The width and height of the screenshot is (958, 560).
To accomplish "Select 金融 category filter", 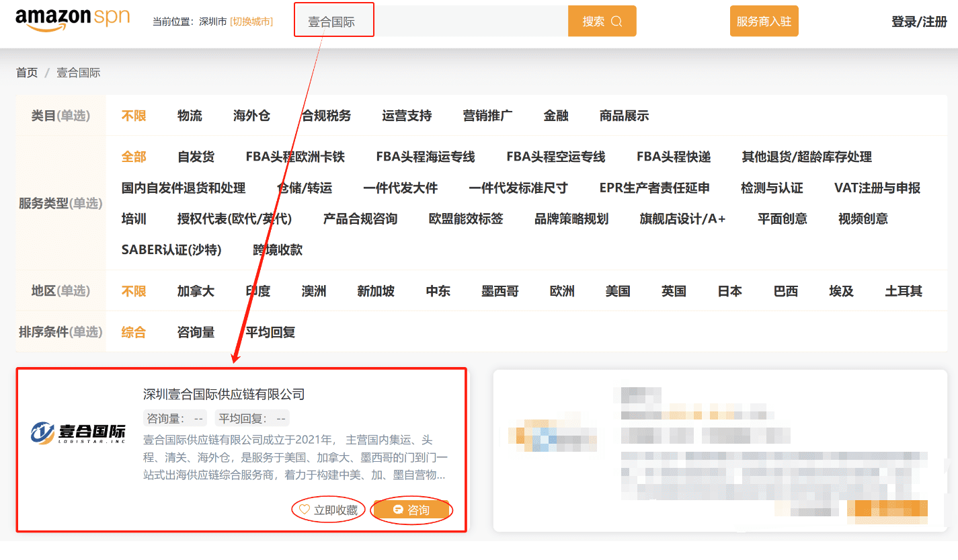I will pyautogui.click(x=556, y=116).
